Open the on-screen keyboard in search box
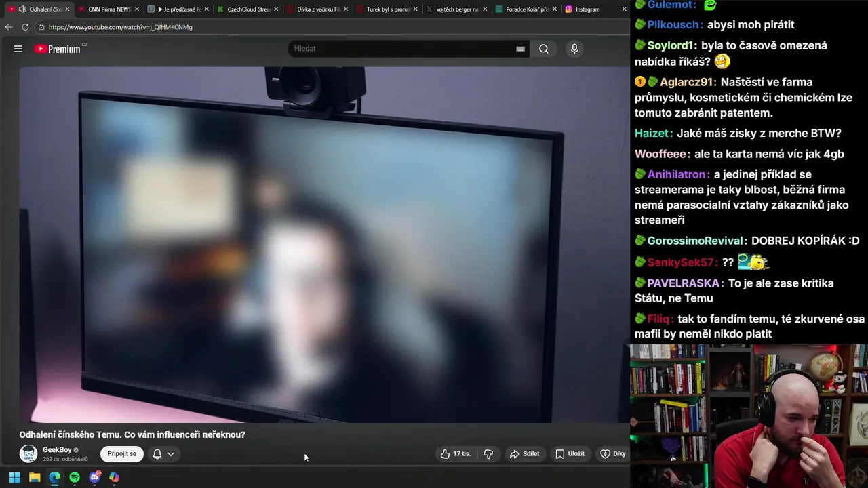Viewport: 868px width, 488px height. pos(521,49)
